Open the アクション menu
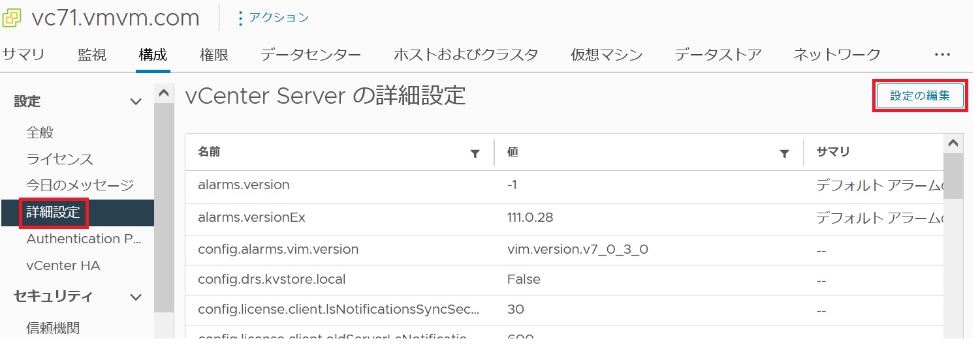 [x=274, y=18]
